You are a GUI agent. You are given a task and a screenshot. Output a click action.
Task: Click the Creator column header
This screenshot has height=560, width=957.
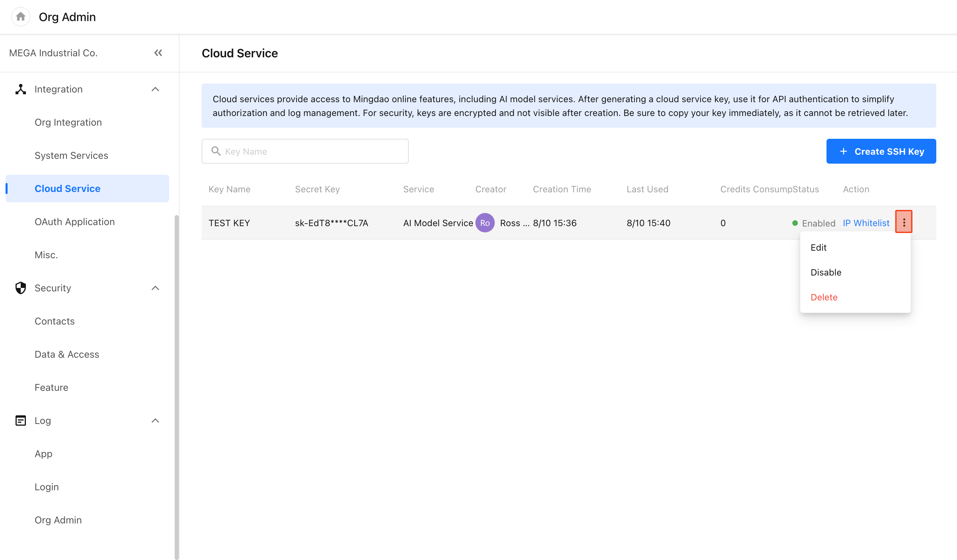click(491, 189)
